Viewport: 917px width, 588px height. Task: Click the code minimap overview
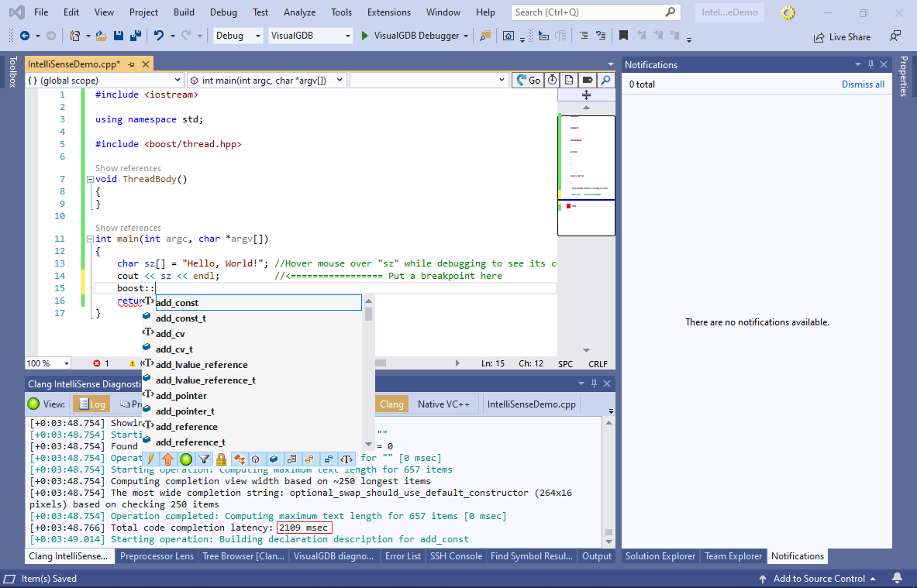[x=586, y=175]
